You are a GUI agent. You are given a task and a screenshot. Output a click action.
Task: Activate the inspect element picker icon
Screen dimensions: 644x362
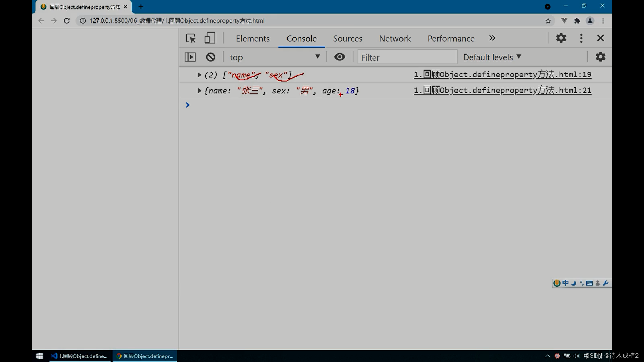coord(191,38)
